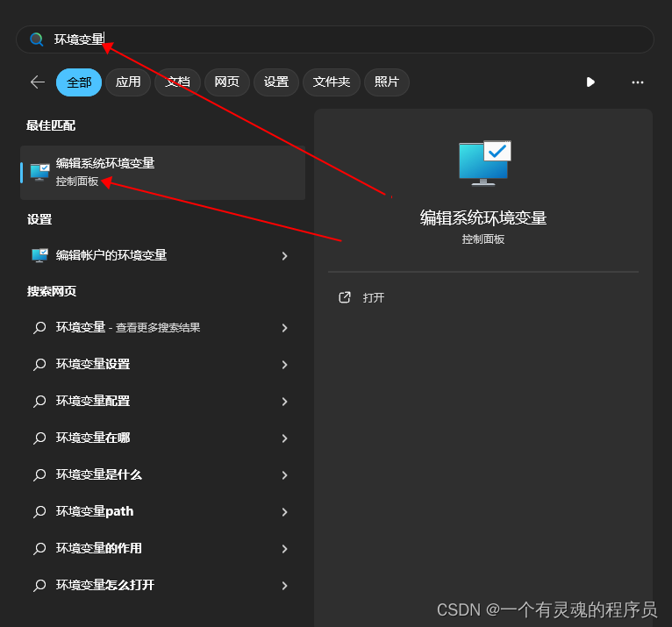This screenshot has height=627, width=672.
Task: Select suggestion 环境变量怎么打开
Action: pyautogui.click(x=163, y=586)
